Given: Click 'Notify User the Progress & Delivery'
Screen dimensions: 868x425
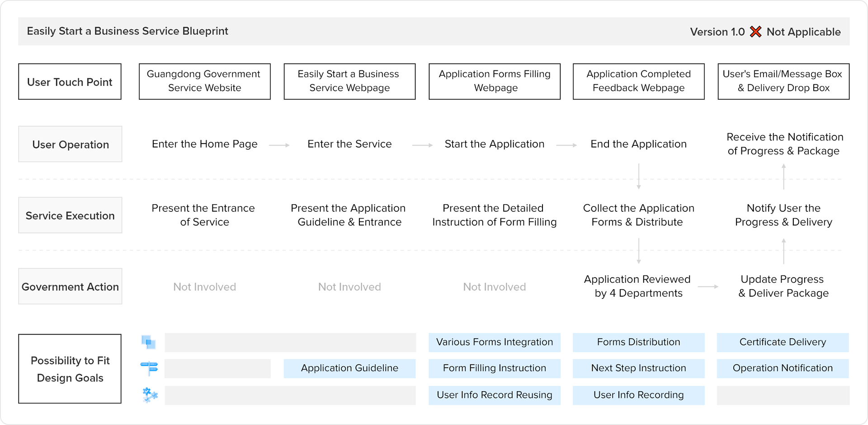Looking at the screenshot, I should [x=783, y=215].
